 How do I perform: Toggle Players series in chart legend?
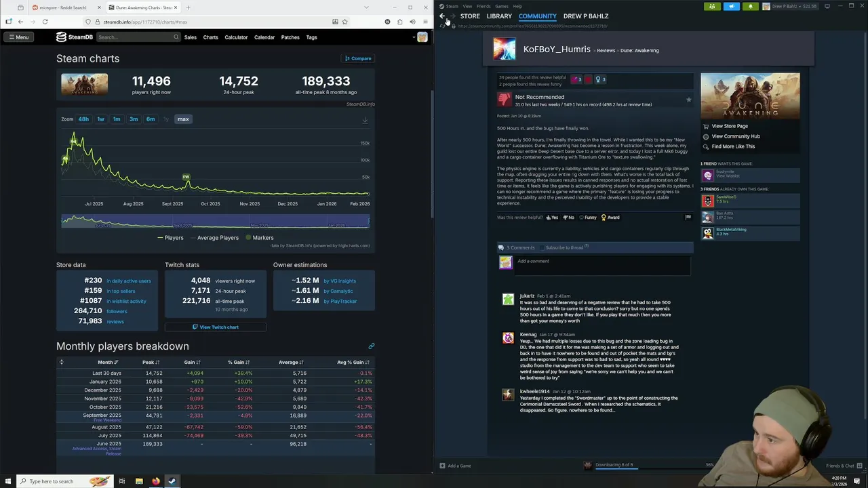[170, 238]
